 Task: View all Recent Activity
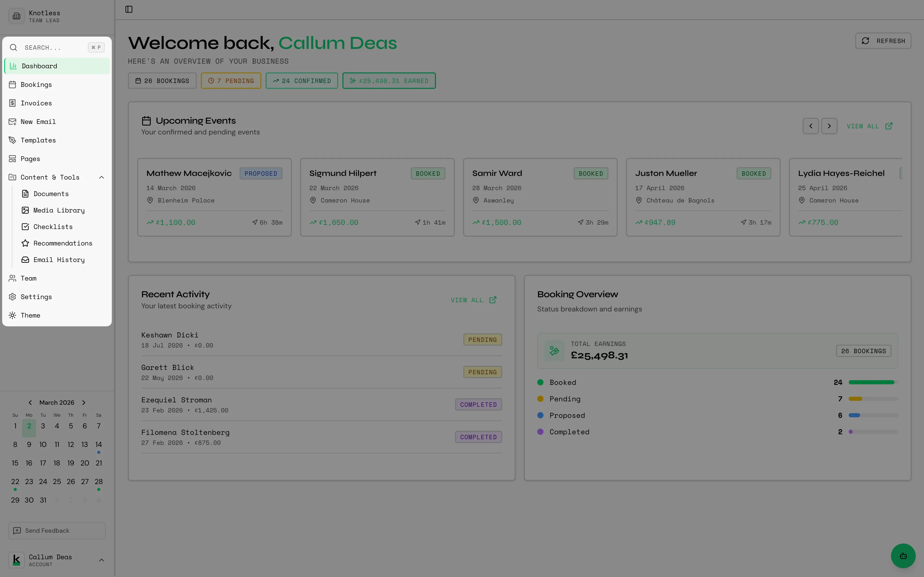tap(473, 300)
